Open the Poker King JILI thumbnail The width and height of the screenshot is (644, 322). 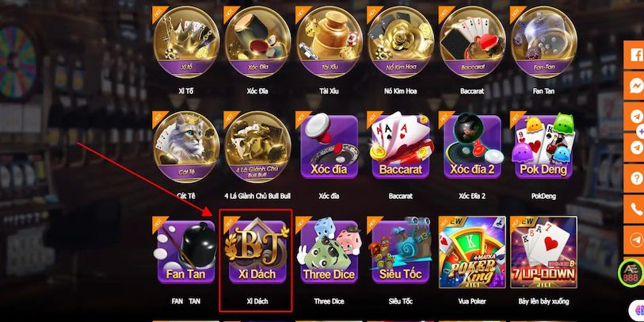(x=472, y=252)
